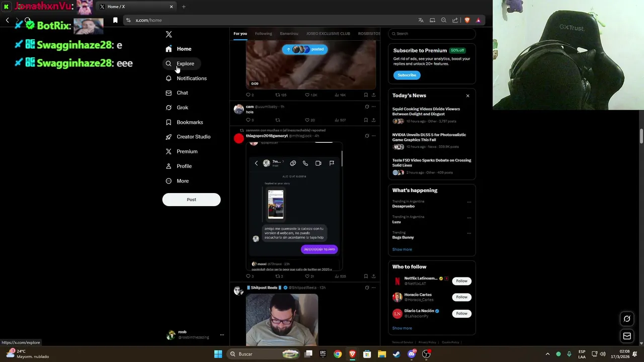The height and width of the screenshot is (362, 644).
Task: Reply to the cam hola post
Action: pyautogui.click(x=250, y=120)
